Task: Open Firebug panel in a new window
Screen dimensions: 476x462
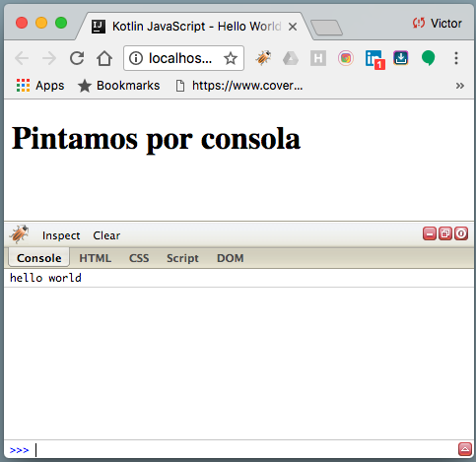Action: click(445, 233)
